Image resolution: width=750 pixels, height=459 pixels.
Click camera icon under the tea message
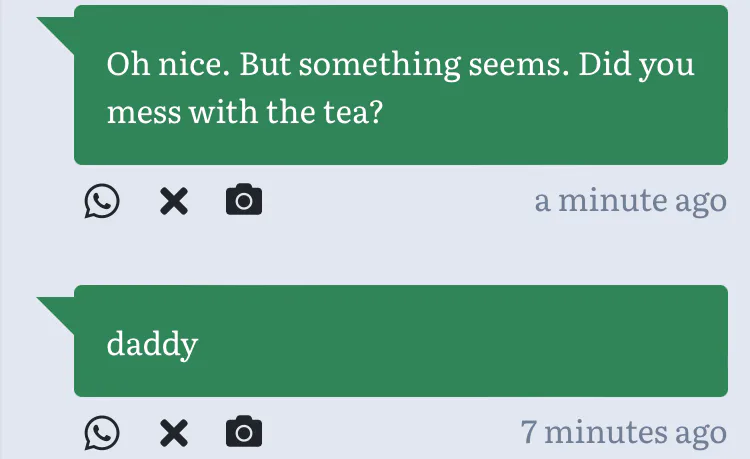(244, 202)
